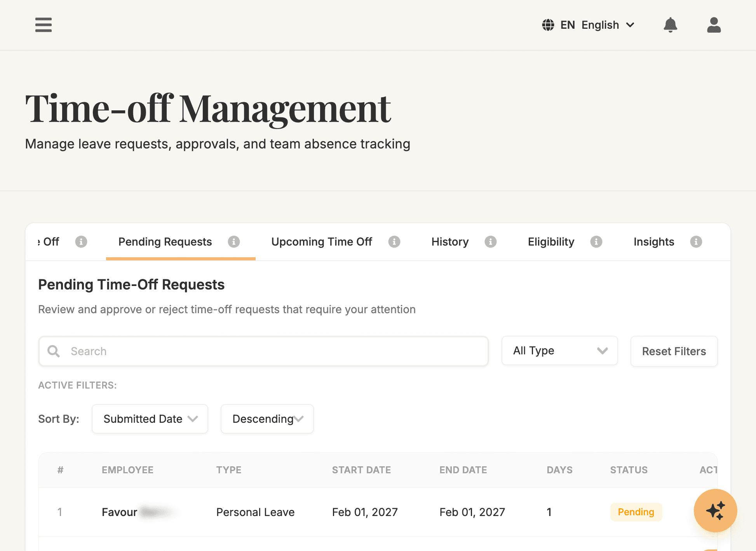Click the info icon beside Pending Requests
Image resolution: width=756 pixels, height=551 pixels.
tap(234, 241)
